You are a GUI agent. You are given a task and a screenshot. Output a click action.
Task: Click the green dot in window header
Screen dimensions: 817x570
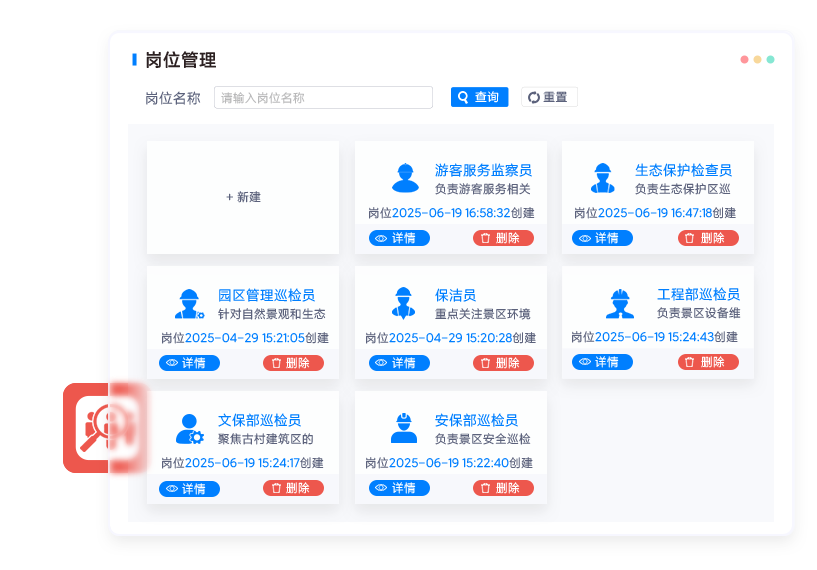click(x=770, y=60)
